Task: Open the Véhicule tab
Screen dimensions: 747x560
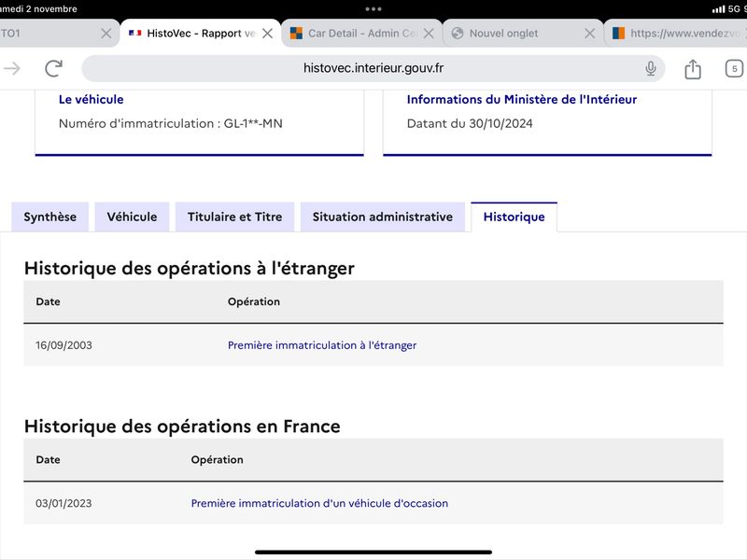Action: coord(132,217)
